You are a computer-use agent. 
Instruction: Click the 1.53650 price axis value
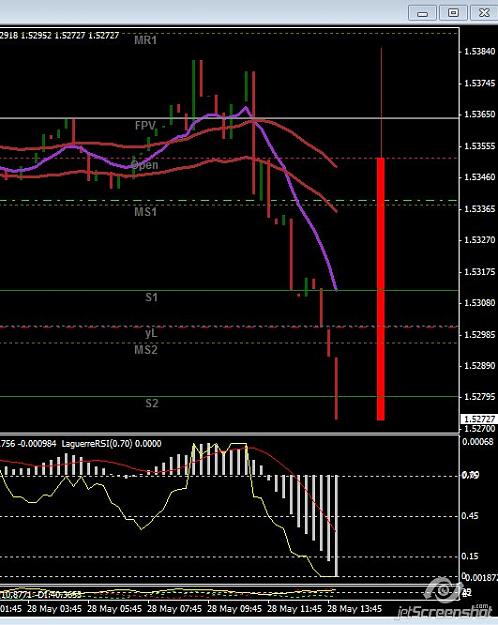point(480,114)
